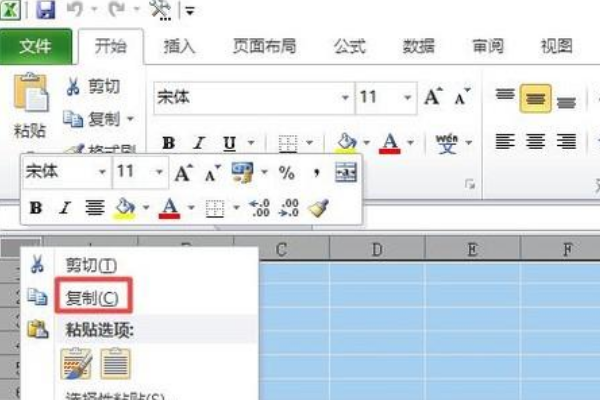Open the 文件 tab

click(x=36, y=46)
